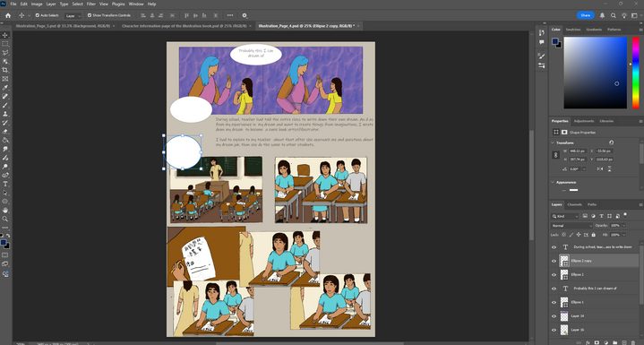
Task: Hide the Ellipse 1 layer
Action: (x=554, y=302)
